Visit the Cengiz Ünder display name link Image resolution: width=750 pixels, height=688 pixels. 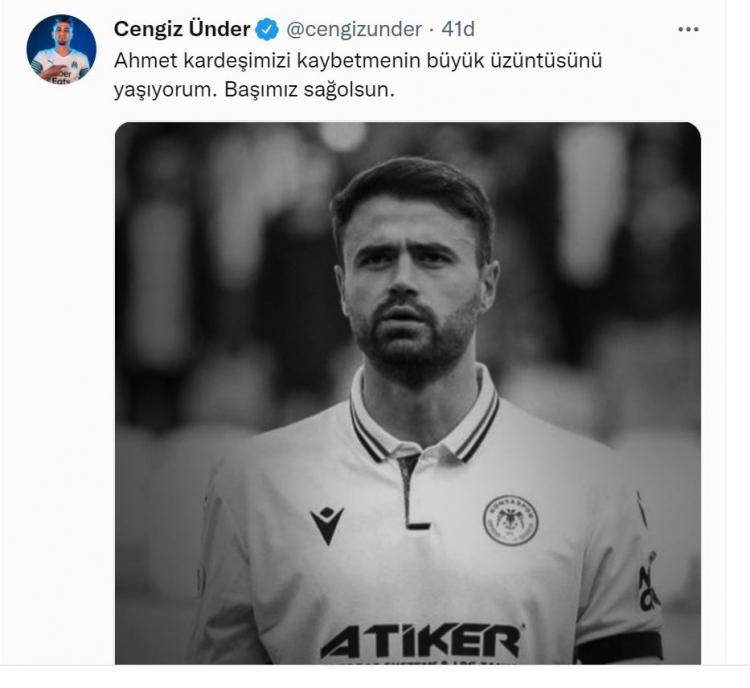182,29
